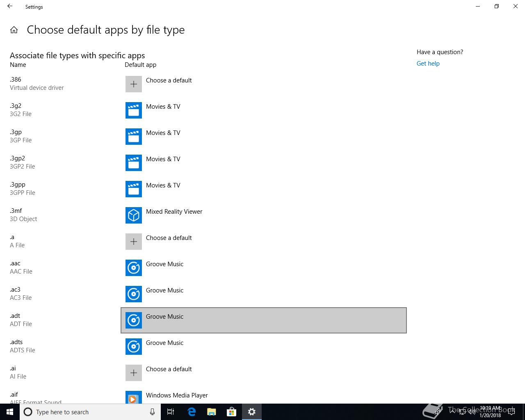This screenshot has width=525, height=420.
Task: Click Mixed Reality Viewer icon for .3mf
Action: (134, 215)
